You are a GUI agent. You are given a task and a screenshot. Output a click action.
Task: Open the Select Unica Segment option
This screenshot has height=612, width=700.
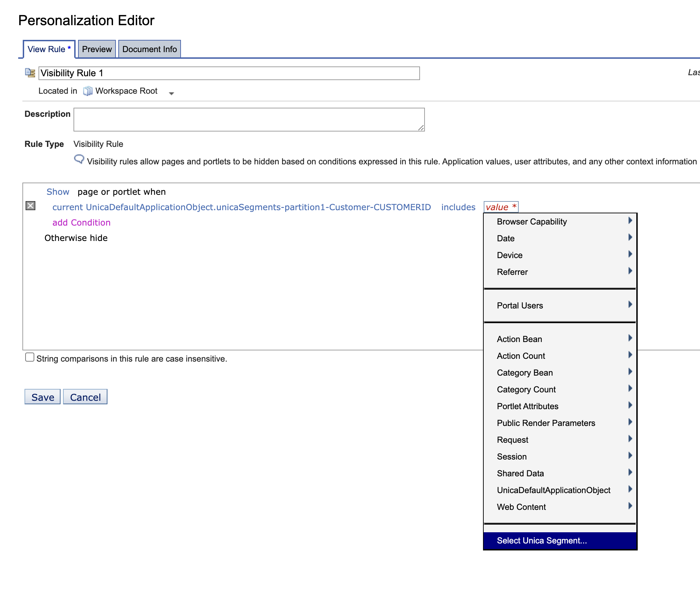tap(542, 541)
